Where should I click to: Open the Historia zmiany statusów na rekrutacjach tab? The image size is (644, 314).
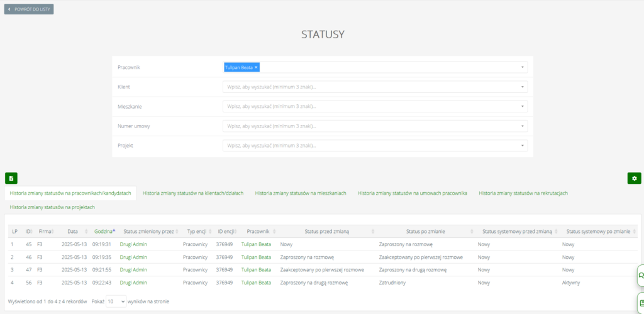[x=523, y=193]
